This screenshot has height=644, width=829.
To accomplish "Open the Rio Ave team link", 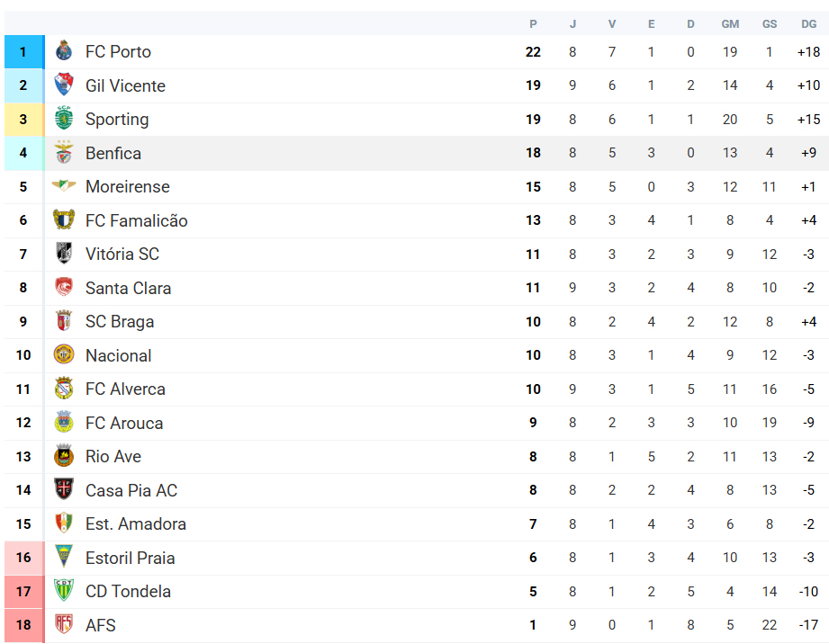I will tap(113, 456).
